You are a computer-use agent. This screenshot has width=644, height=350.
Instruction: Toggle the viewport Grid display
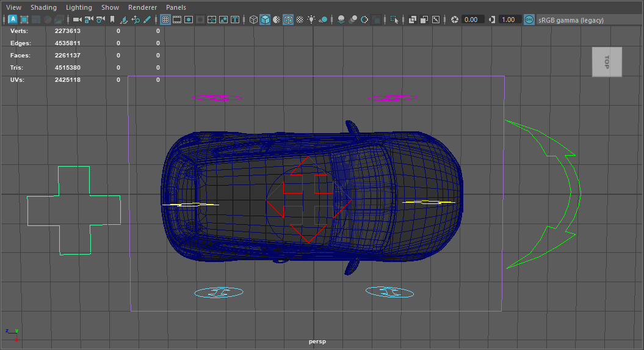(x=165, y=20)
